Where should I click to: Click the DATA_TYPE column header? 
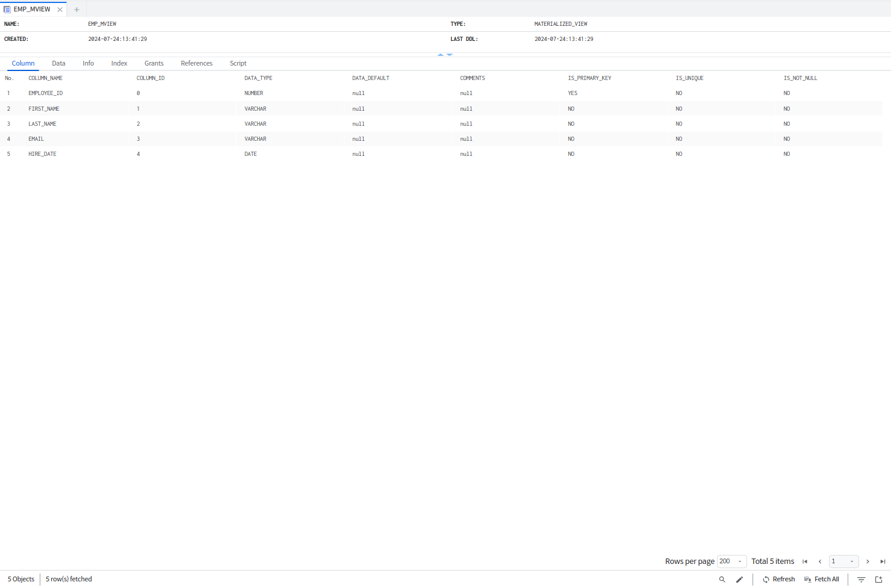pyautogui.click(x=258, y=78)
